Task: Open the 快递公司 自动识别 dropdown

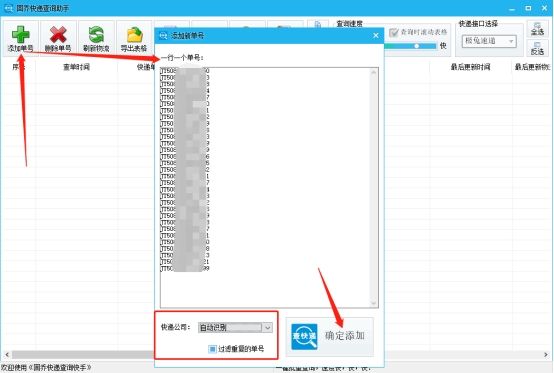Action: coord(235,327)
